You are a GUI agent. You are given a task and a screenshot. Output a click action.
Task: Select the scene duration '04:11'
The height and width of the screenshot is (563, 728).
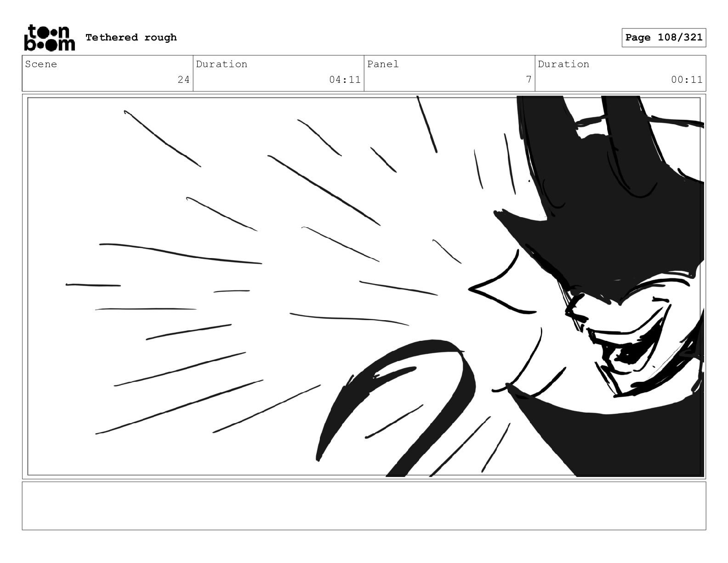point(345,80)
